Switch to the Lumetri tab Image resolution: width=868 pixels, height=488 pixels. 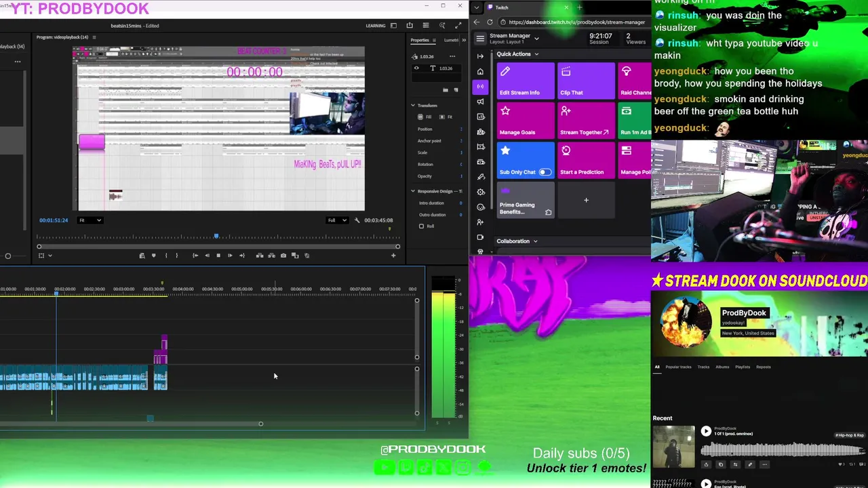[x=451, y=40]
